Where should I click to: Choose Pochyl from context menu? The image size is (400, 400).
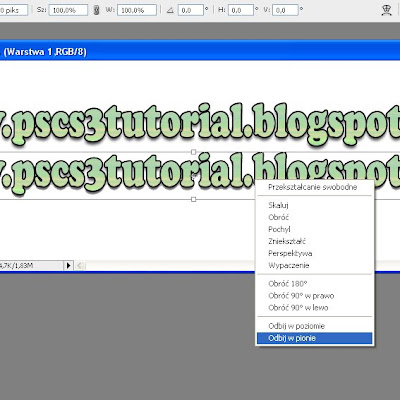click(x=314, y=229)
